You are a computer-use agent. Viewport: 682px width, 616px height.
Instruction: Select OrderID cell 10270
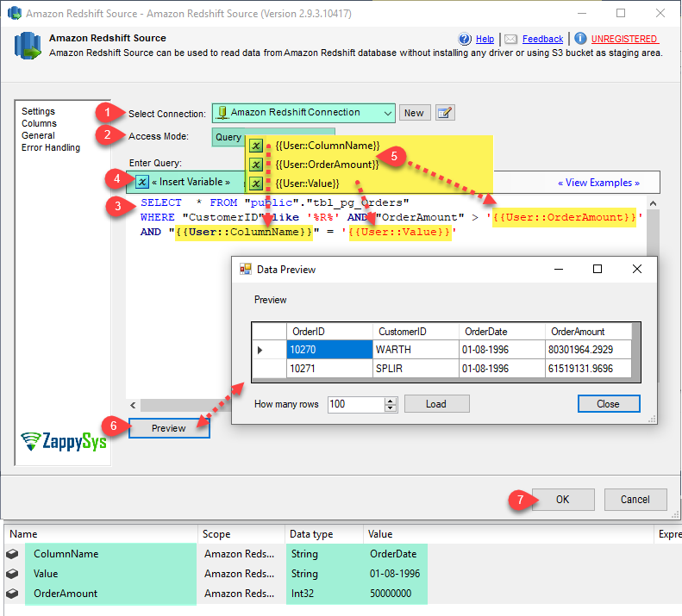[329, 350]
